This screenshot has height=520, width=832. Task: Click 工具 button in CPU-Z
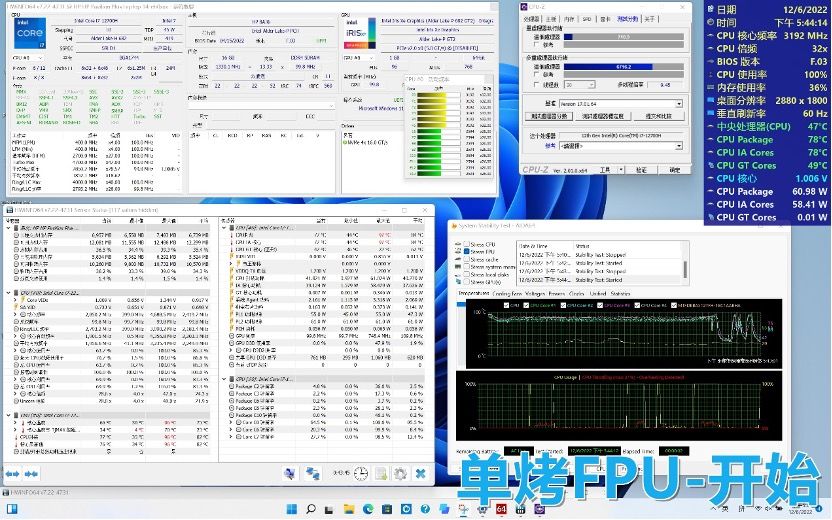[x=605, y=170]
